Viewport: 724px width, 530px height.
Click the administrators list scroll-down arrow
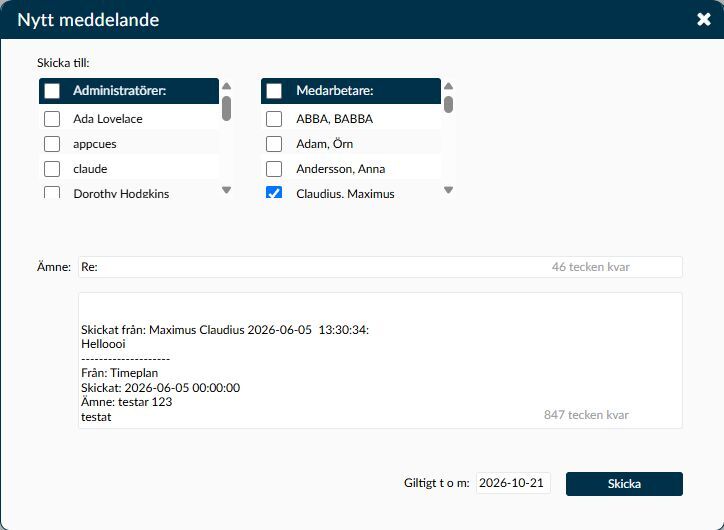(x=226, y=190)
